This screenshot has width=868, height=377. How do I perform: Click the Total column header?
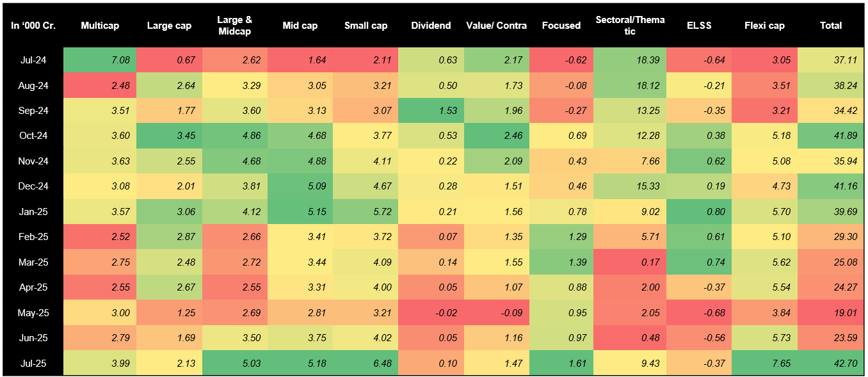pyautogui.click(x=831, y=26)
